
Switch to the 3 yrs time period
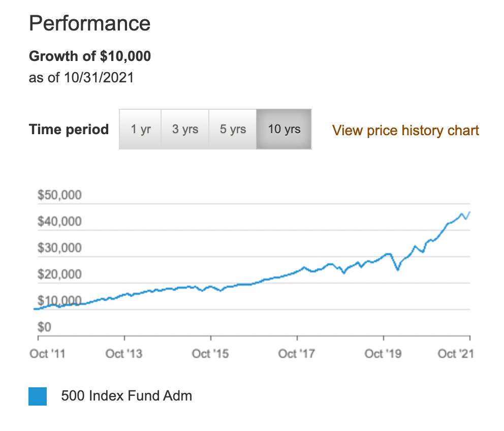click(185, 129)
